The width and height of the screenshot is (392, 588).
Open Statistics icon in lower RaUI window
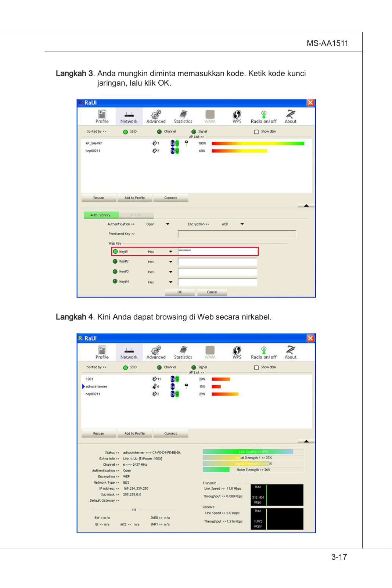tap(183, 352)
